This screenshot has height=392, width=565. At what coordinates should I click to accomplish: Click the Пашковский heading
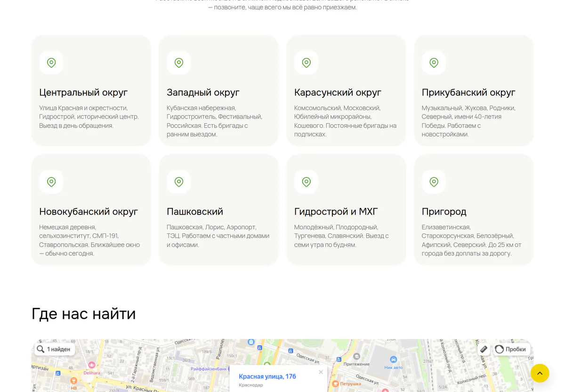[195, 211]
